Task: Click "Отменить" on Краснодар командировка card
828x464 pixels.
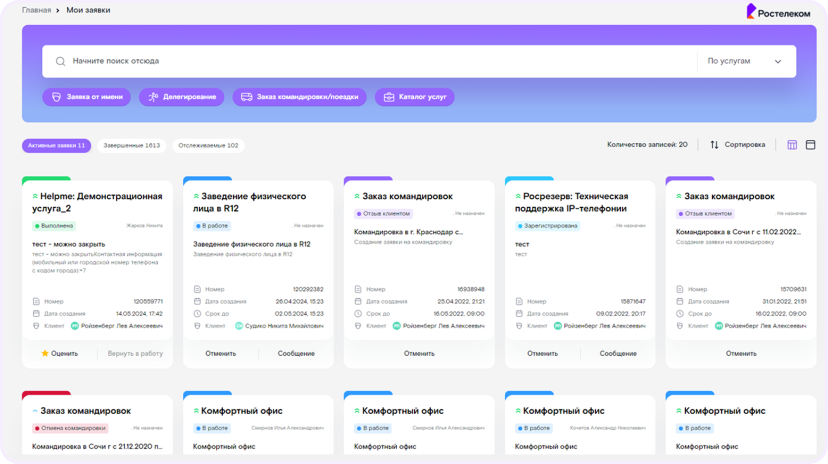Action: (x=419, y=354)
